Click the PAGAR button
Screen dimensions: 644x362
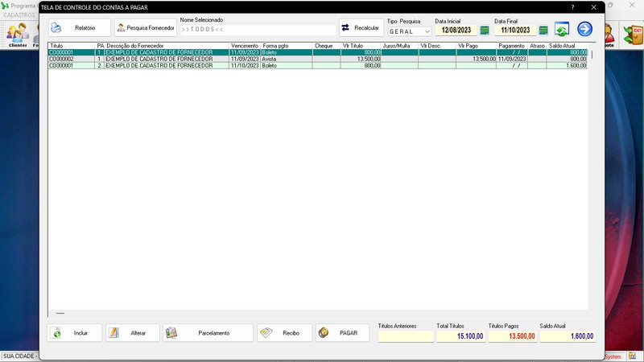(x=342, y=333)
